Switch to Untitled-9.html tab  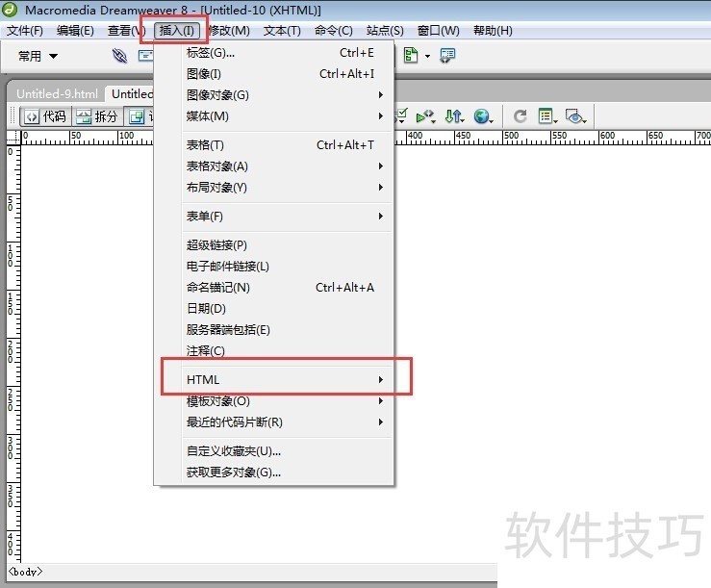[57, 94]
